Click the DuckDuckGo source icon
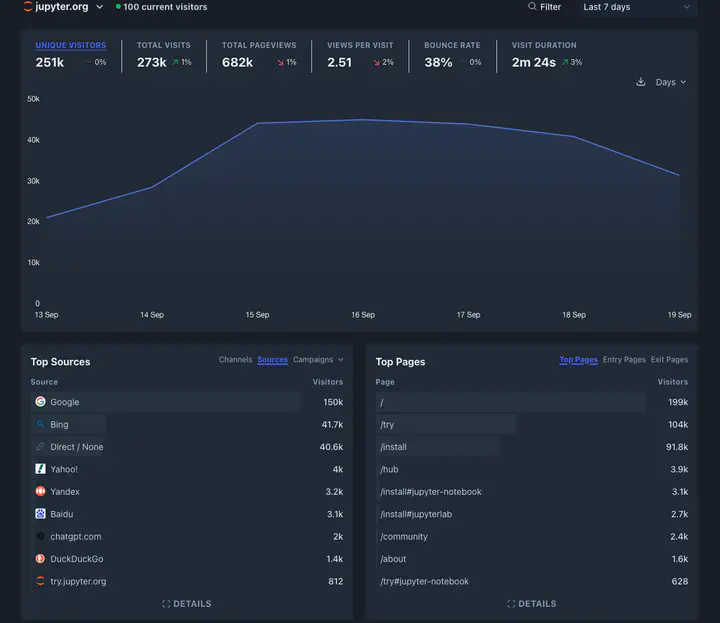 click(40, 559)
